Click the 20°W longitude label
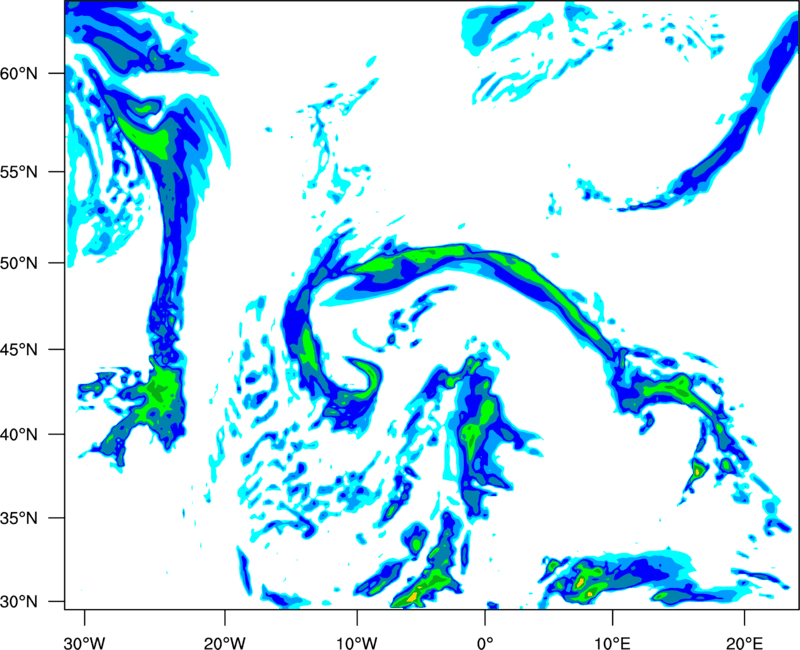 click(x=224, y=643)
